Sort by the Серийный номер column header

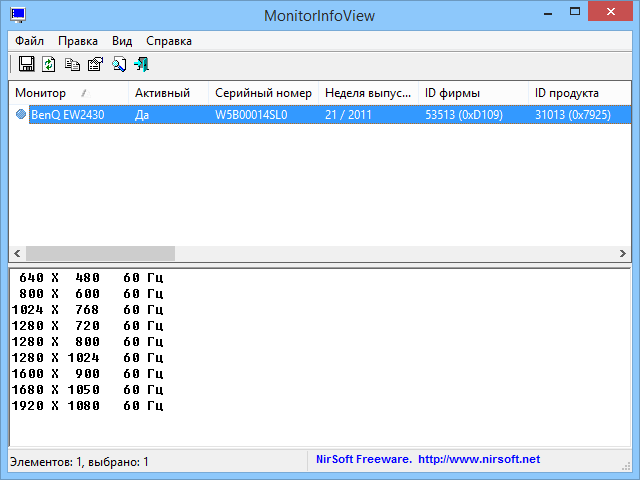point(263,93)
